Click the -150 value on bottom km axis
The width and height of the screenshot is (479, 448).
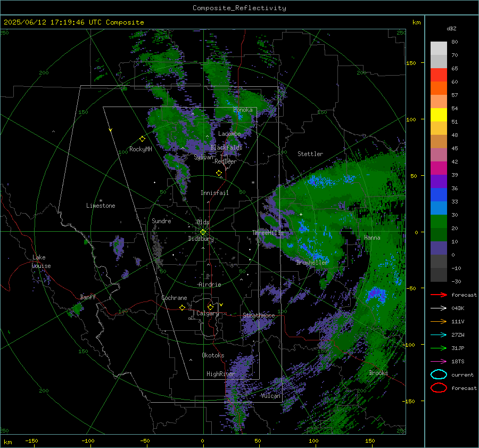coord(32,441)
